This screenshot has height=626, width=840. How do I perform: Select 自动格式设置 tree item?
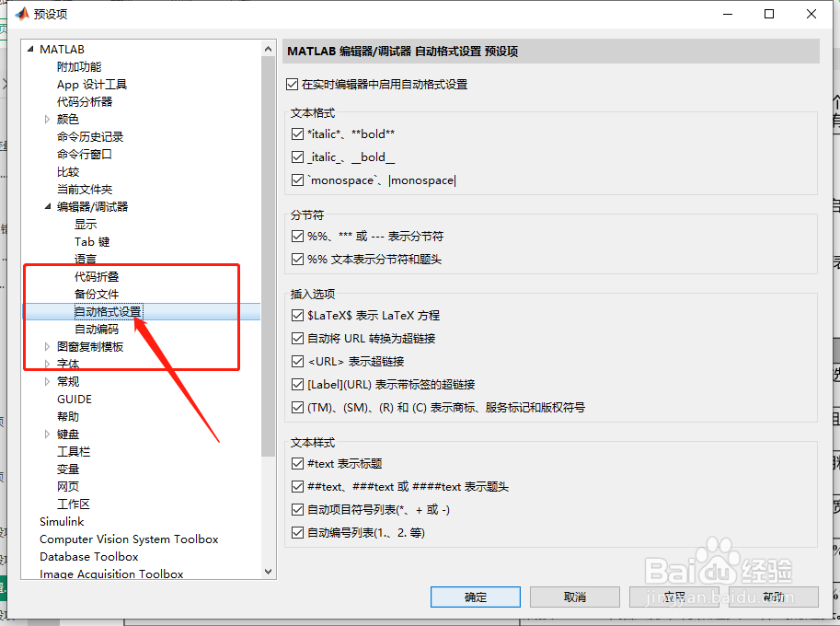pos(108,311)
